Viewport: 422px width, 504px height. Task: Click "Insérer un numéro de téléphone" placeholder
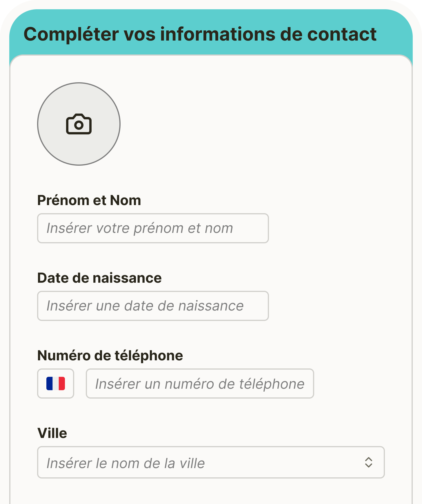pyautogui.click(x=200, y=384)
